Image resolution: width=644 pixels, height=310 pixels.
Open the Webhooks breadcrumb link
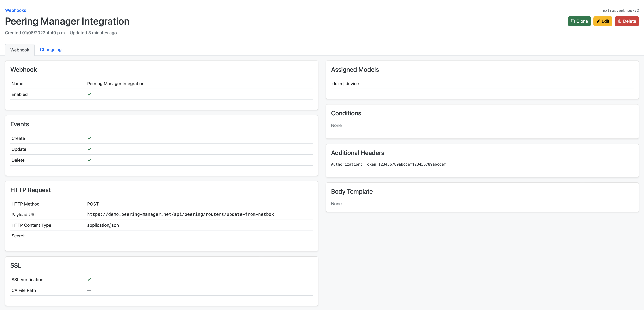click(x=15, y=10)
